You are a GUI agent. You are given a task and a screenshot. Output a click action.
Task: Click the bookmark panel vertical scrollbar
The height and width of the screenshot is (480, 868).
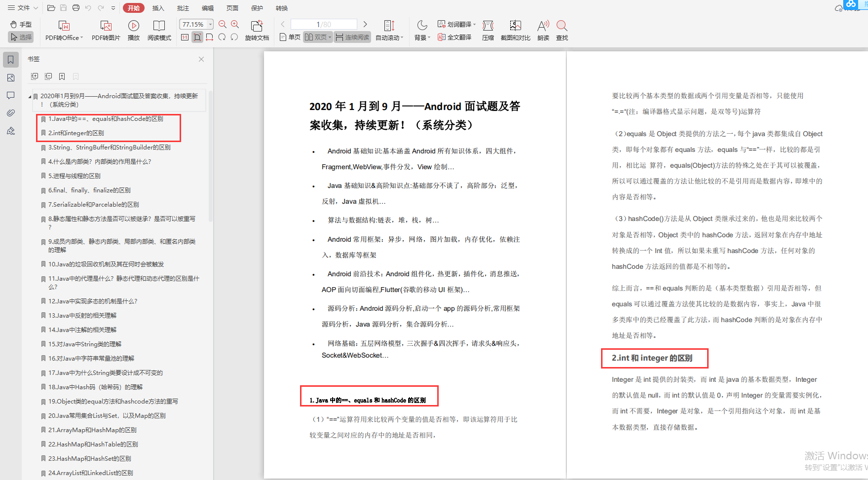coord(211,155)
